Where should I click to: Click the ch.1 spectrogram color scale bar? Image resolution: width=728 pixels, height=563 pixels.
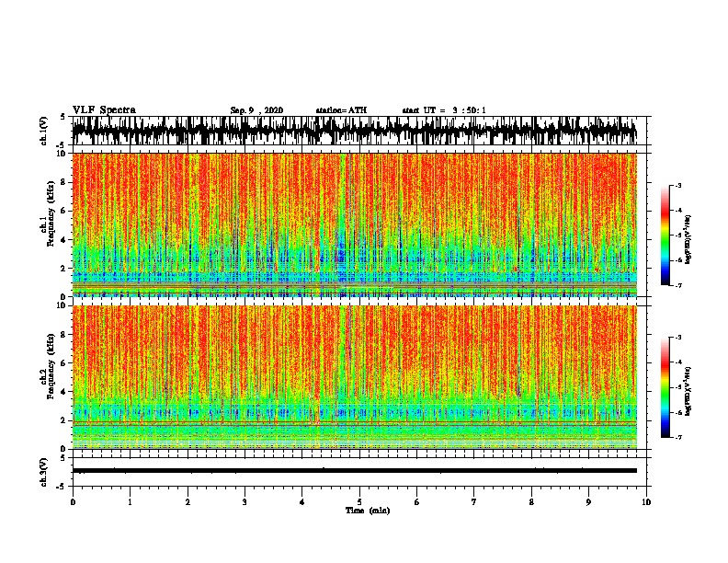665,236
